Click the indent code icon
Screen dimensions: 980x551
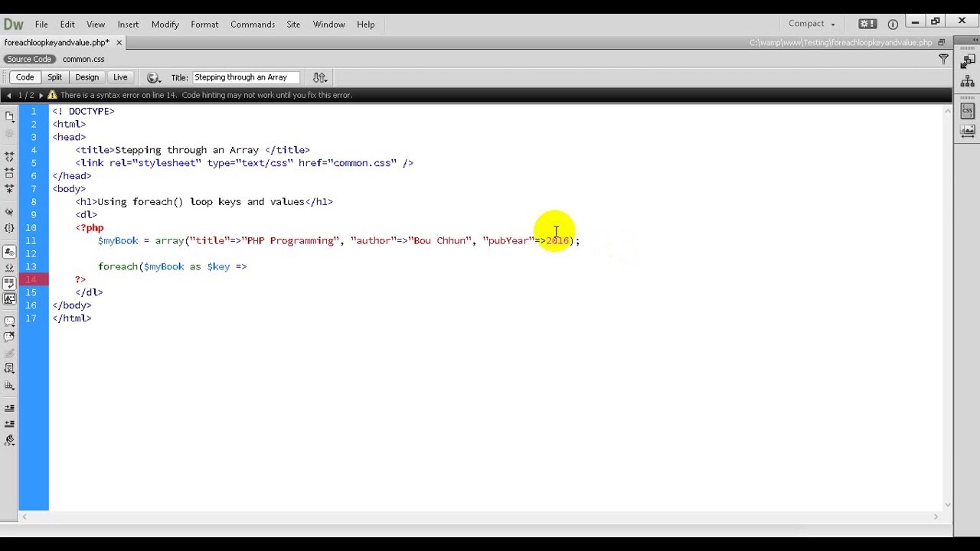coord(9,408)
